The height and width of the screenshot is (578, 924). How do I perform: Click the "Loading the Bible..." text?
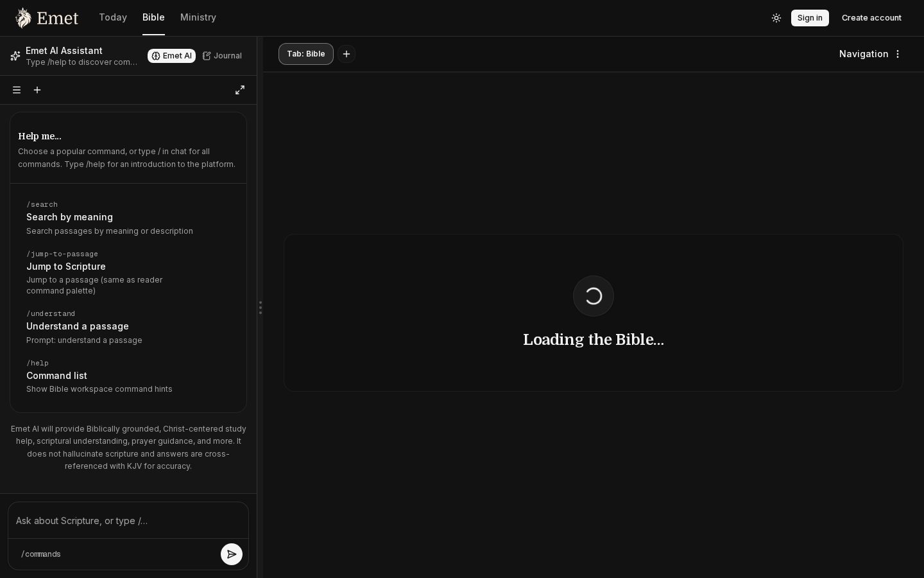[594, 340]
